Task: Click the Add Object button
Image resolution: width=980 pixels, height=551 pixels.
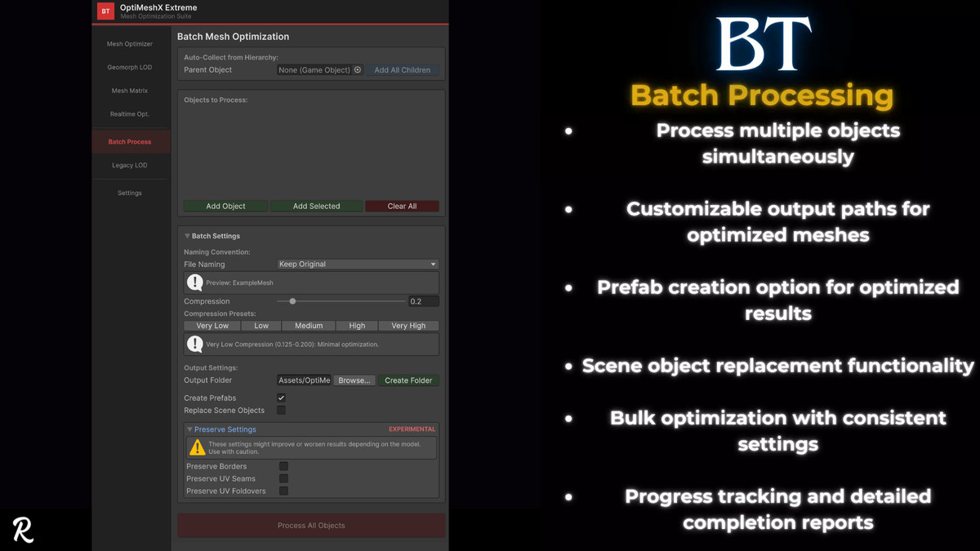Action: pyautogui.click(x=225, y=207)
